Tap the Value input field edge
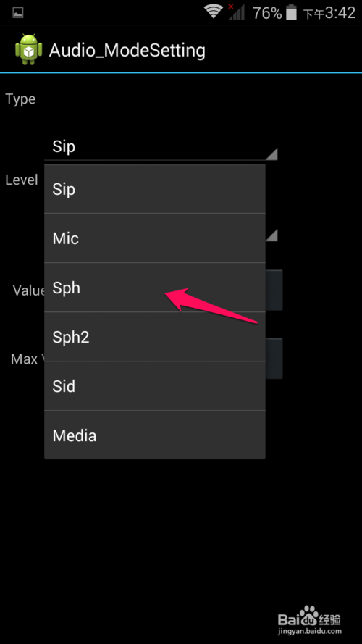The width and height of the screenshot is (362, 644). [x=274, y=290]
